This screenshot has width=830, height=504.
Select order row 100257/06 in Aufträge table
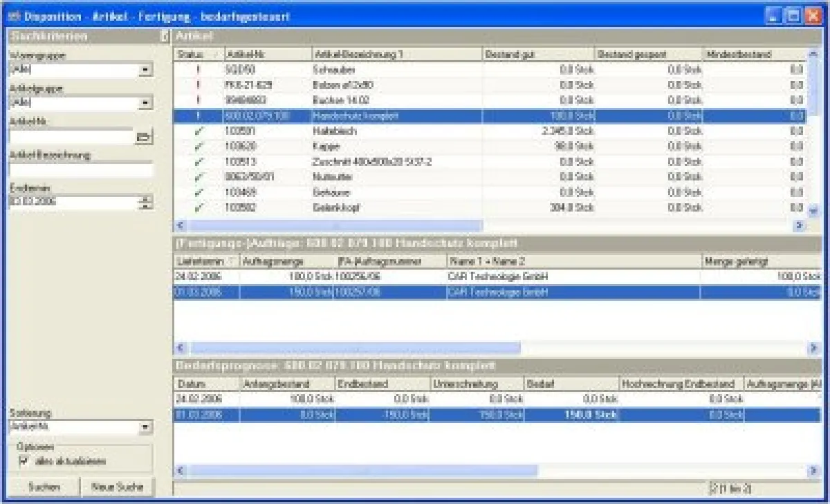(415, 293)
